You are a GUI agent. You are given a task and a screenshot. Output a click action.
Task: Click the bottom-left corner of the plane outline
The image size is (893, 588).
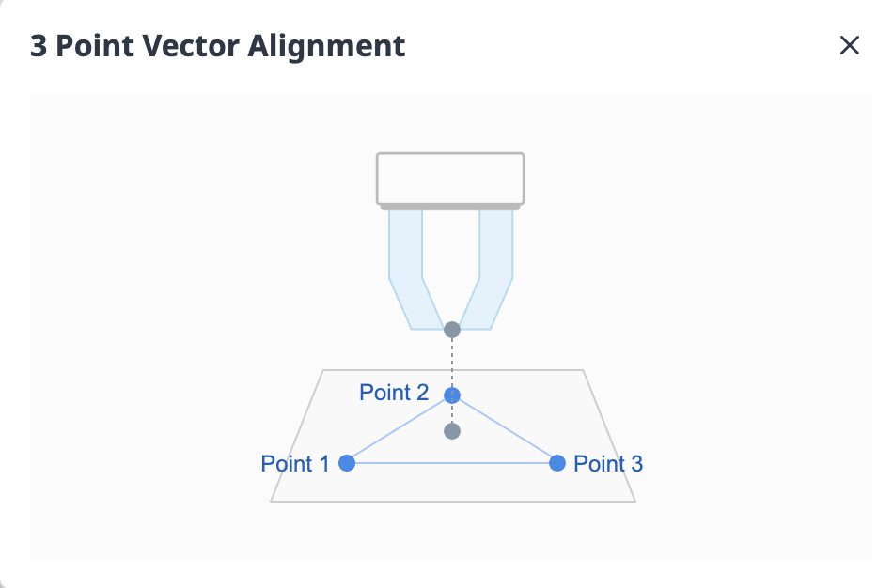tap(272, 501)
